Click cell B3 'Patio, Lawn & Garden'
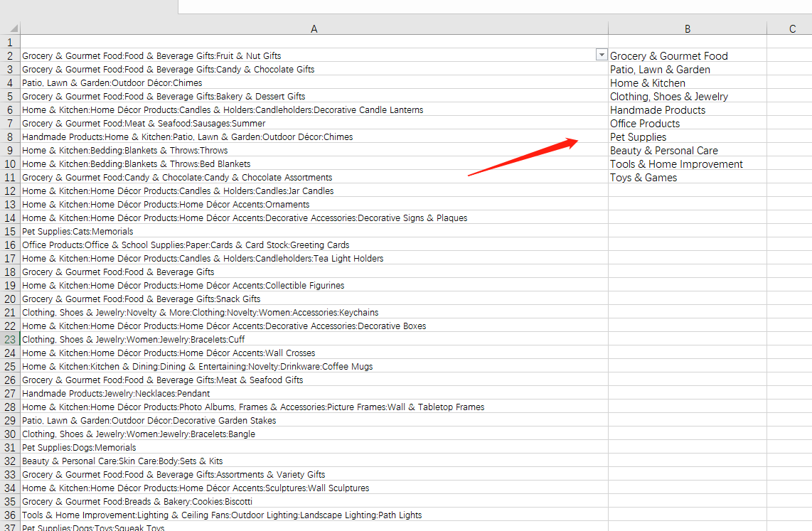The image size is (812, 531). [687, 69]
